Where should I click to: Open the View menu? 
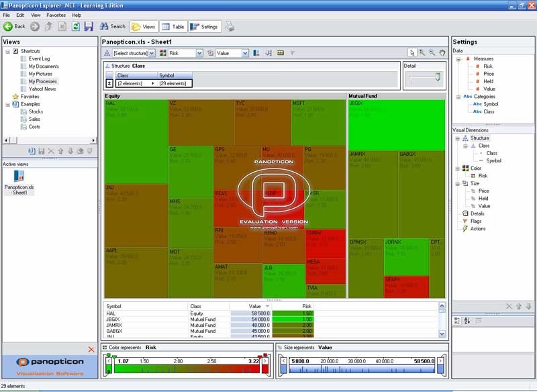(36, 15)
